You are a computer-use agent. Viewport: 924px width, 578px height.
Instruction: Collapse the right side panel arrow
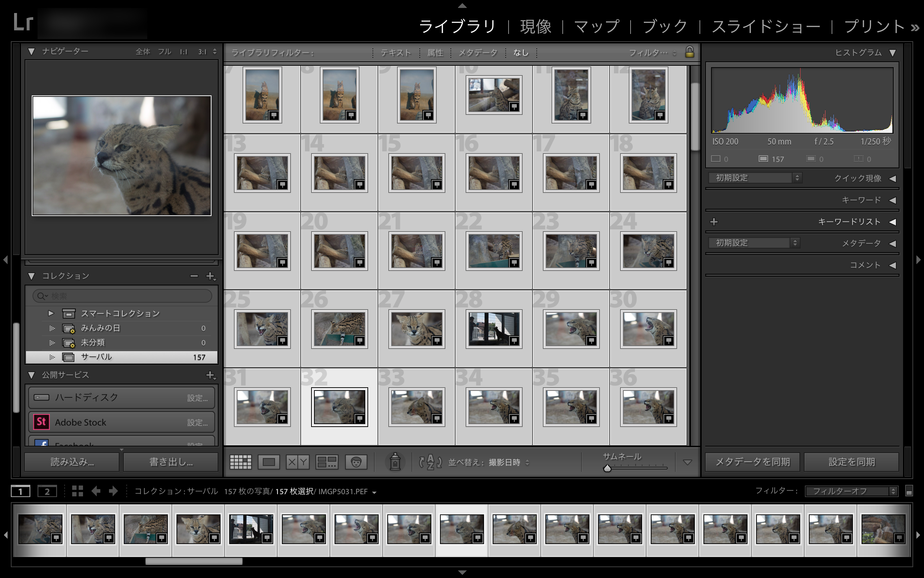click(x=918, y=260)
